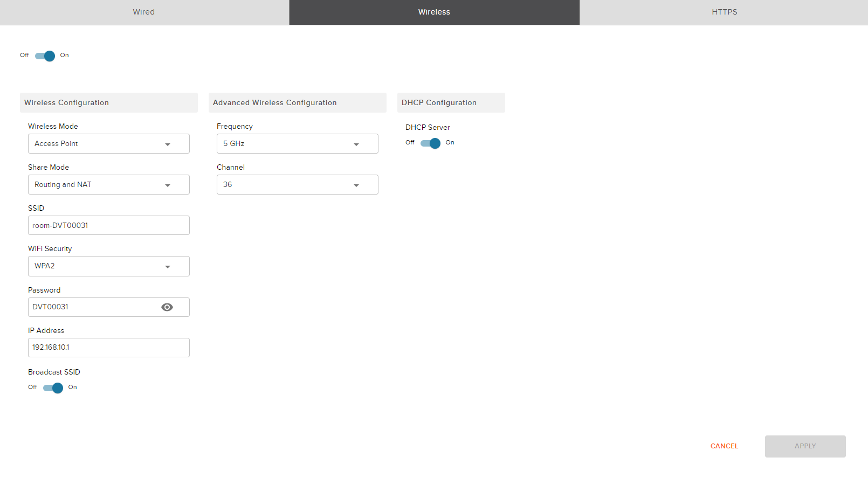Toggle the main wireless On/Off switch
868x478 pixels.
45,56
